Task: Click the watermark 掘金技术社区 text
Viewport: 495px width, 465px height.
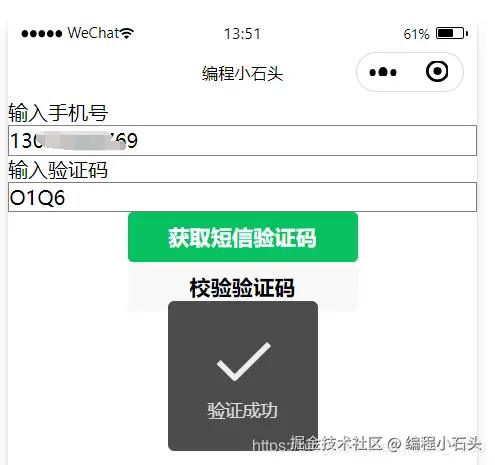Action: tap(336, 444)
